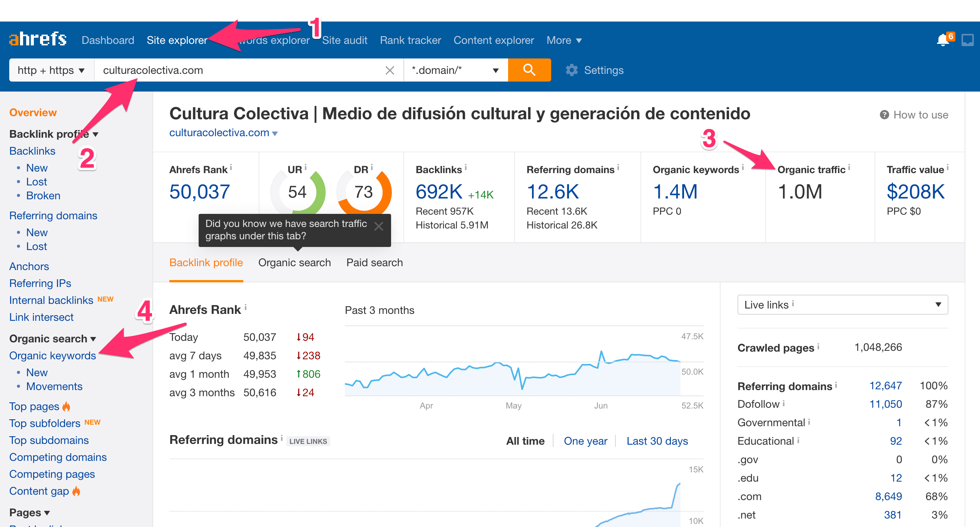Open the http + https protocol dropdown

tap(52, 70)
